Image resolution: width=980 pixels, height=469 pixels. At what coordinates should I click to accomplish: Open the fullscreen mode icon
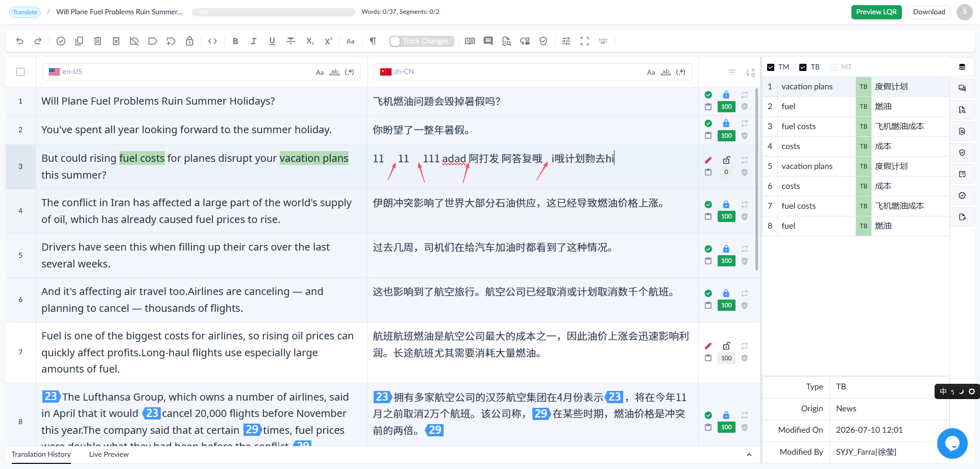584,41
